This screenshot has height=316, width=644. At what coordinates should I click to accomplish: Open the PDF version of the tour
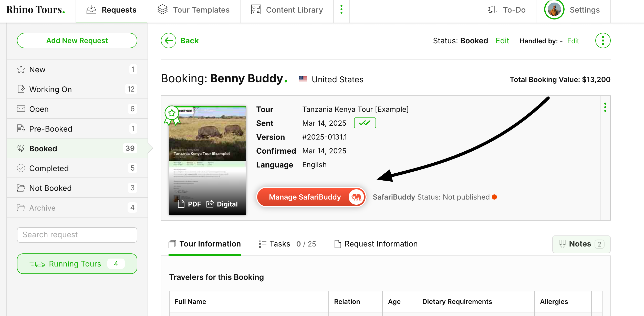(190, 204)
